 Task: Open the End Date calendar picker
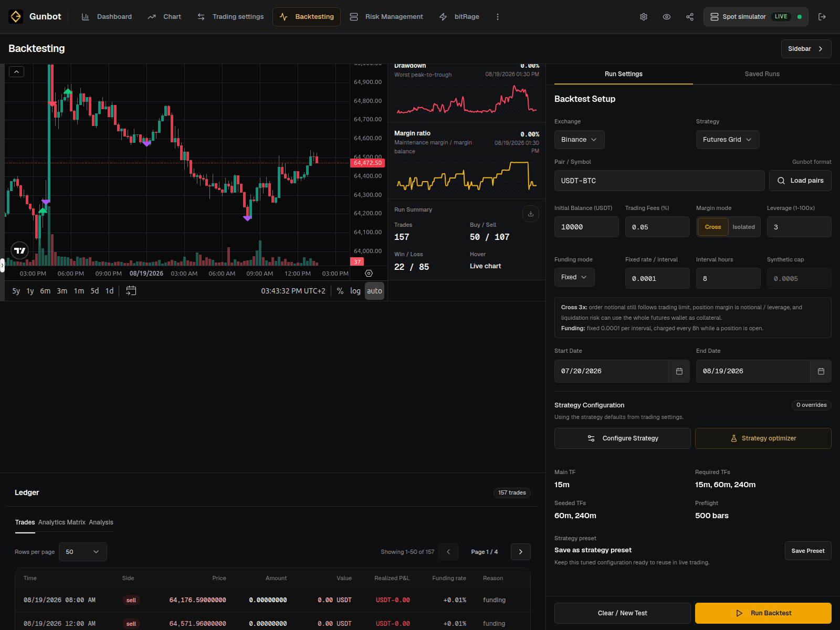[x=821, y=371]
